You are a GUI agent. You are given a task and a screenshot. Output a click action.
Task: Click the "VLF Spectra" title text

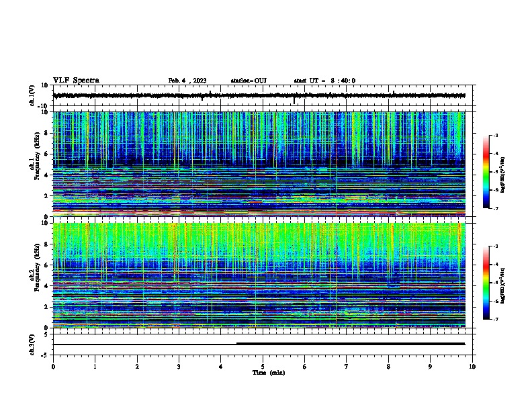pos(76,81)
